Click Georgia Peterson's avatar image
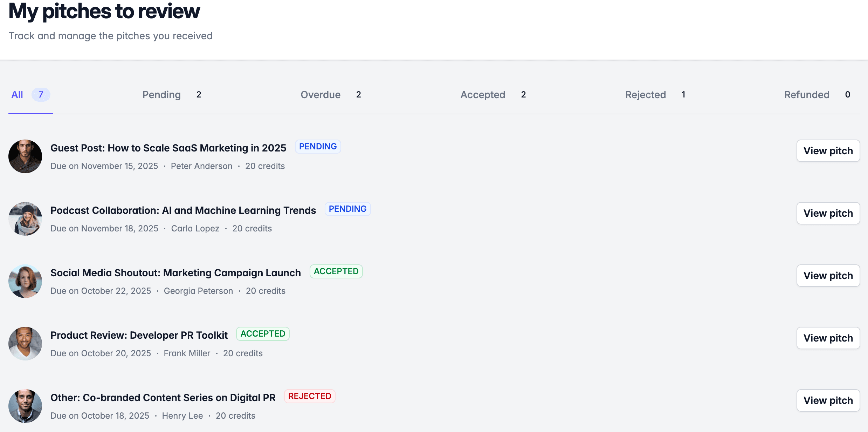 (25, 281)
